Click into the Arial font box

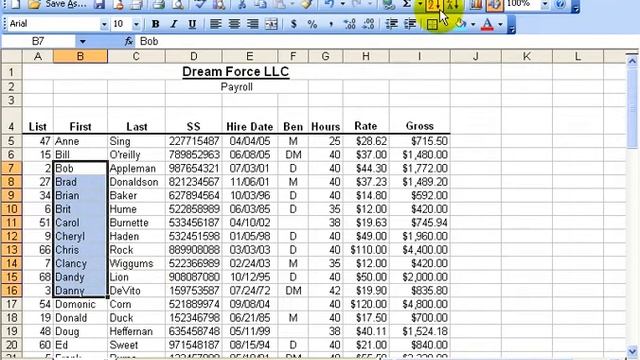pos(54,24)
